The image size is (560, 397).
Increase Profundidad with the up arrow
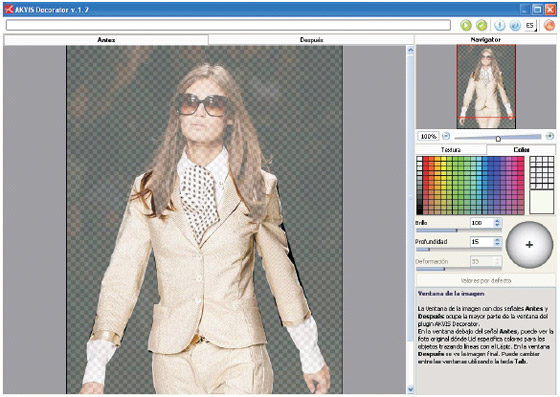click(x=498, y=240)
